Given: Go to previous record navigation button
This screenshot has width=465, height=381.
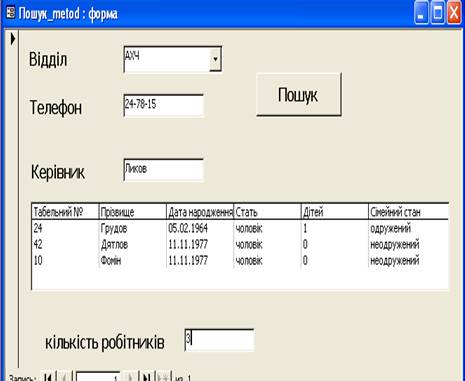Looking at the screenshot, I should point(65,377).
